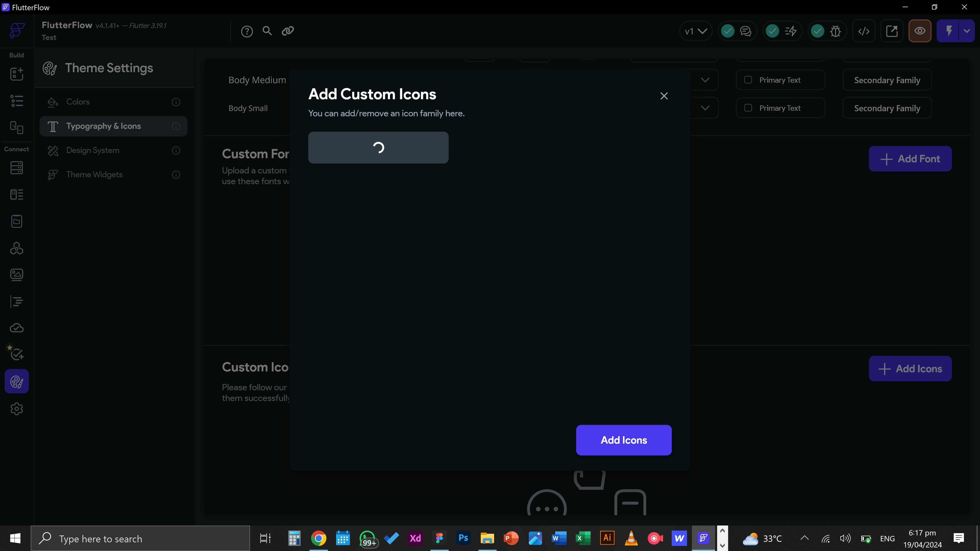Close the Add Custom Icons dialog
The image size is (980, 551).
(x=664, y=96)
